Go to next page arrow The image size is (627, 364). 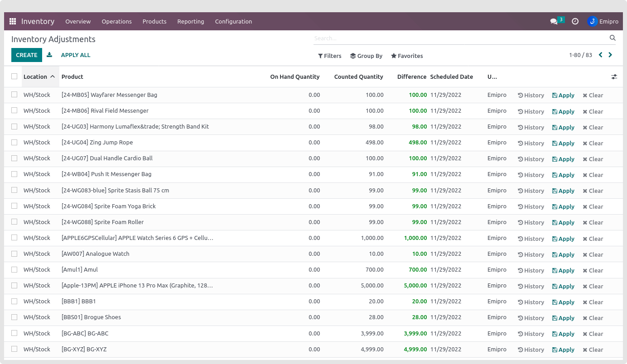(x=610, y=55)
